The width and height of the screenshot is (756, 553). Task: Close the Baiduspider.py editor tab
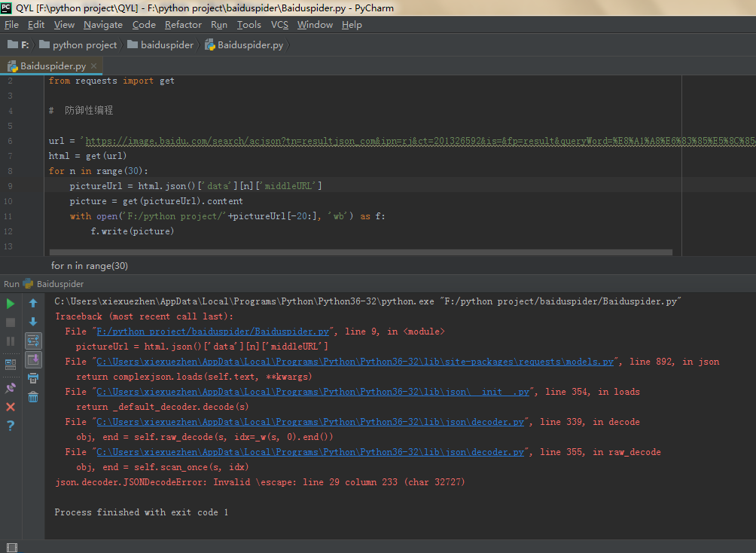[x=94, y=66]
